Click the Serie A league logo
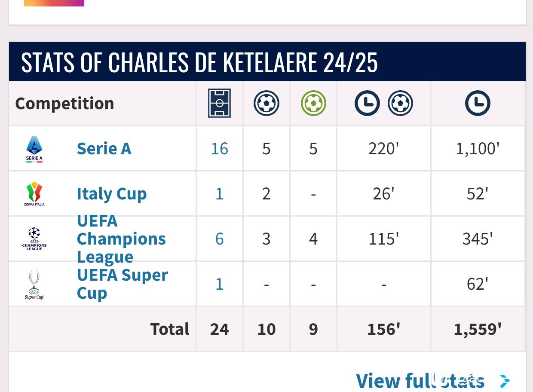The width and height of the screenshot is (533, 392). coord(34,149)
